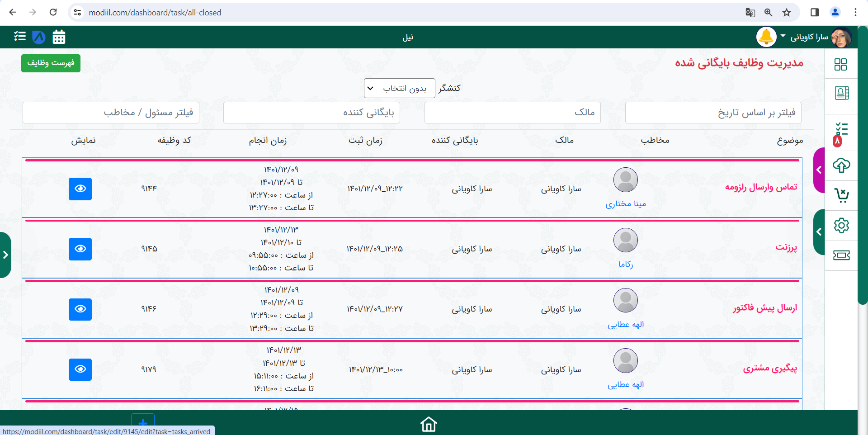Image resolution: width=868 pixels, height=435 pixels.
Task: Go to home via bottom bar icon
Action: [428, 424]
